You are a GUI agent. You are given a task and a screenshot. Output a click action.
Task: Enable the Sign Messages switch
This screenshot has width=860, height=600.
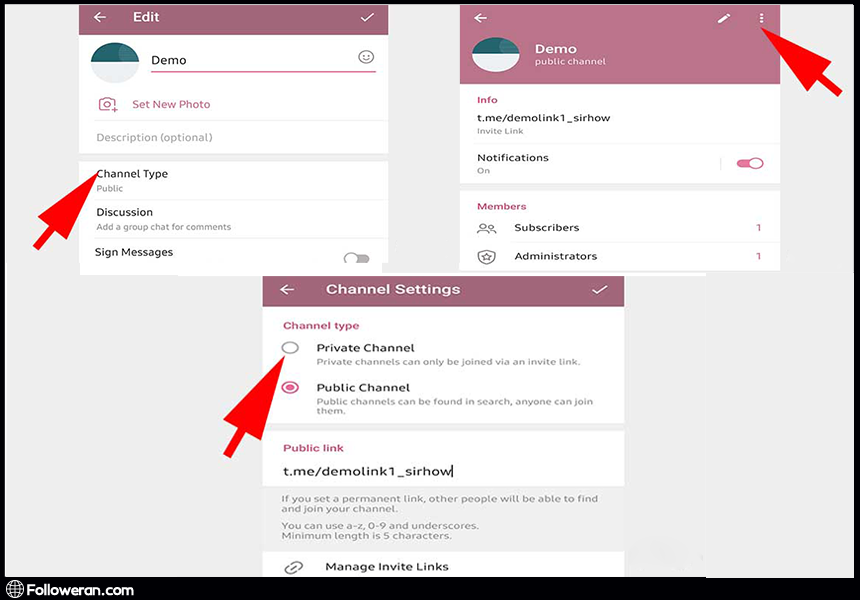click(356, 258)
